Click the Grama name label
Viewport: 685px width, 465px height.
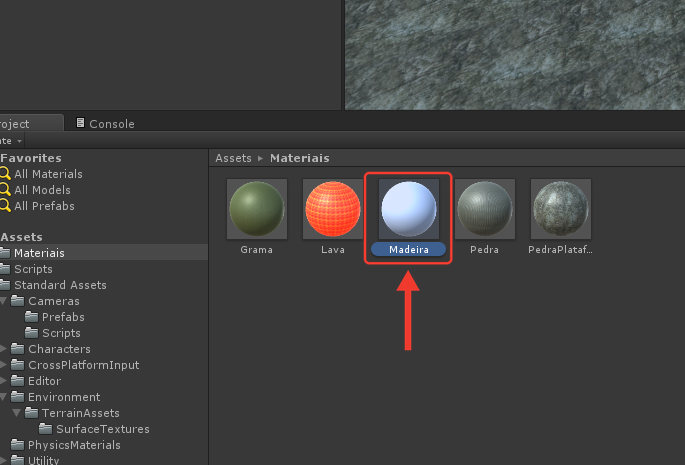point(256,250)
